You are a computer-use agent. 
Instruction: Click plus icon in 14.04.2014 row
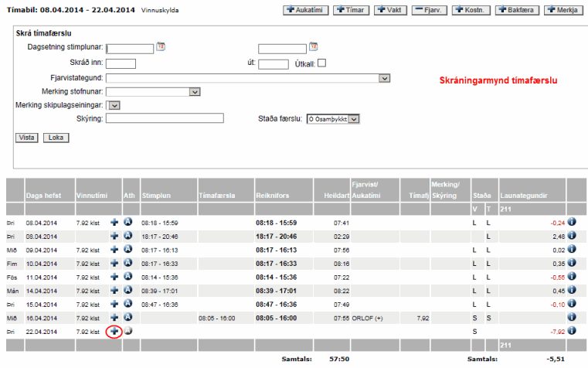[114, 291]
